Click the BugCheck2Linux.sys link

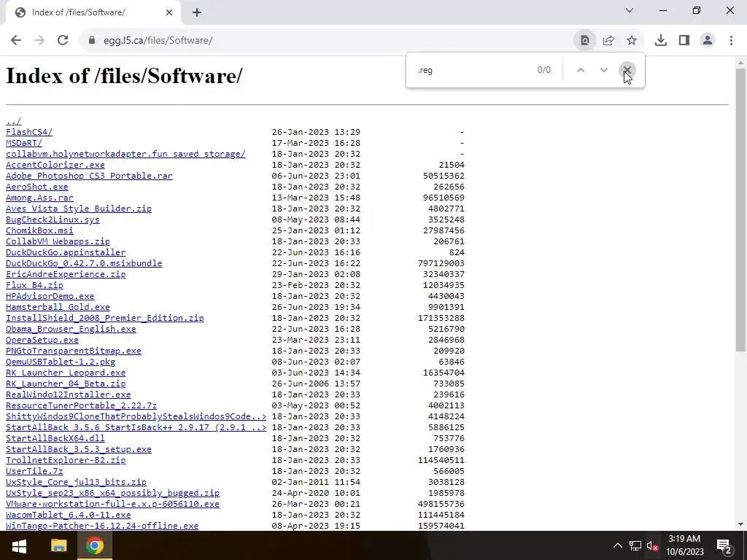click(x=53, y=219)
